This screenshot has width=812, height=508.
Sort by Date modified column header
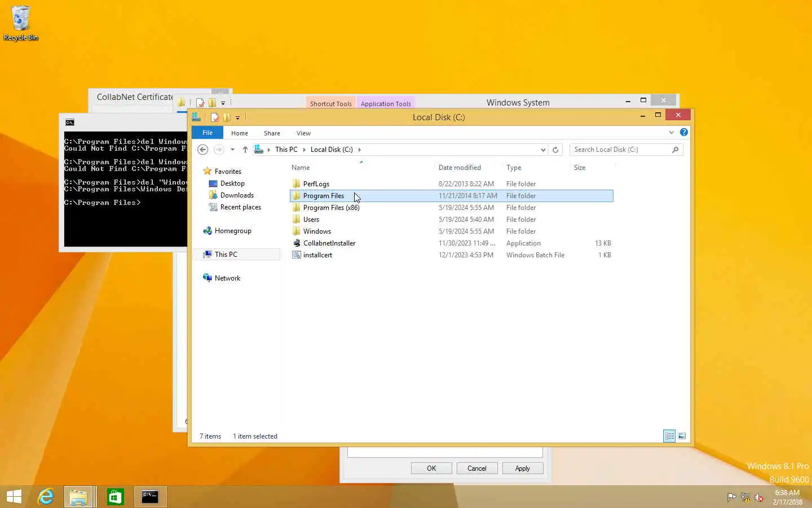tap(469, 168)
